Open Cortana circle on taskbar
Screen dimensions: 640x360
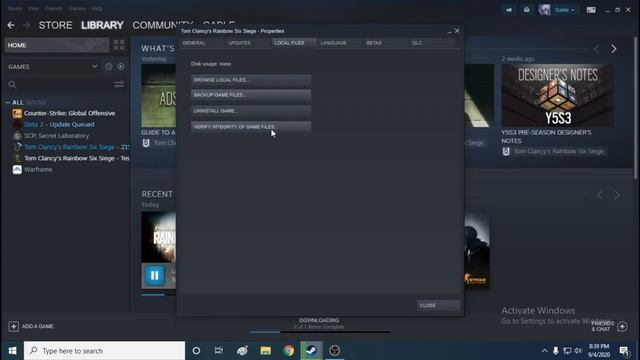(x=196, y=351)
